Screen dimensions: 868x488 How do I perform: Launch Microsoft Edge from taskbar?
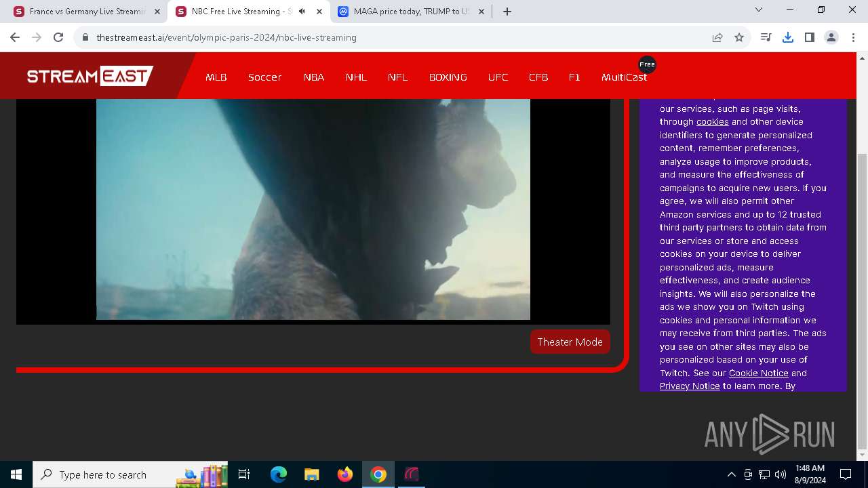coord(279,474)
